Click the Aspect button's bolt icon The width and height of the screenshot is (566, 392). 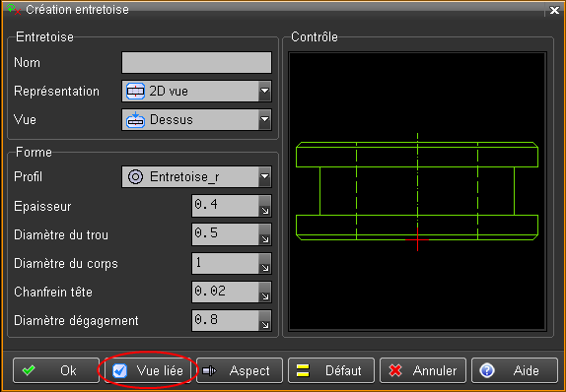[x=209, y=370]
